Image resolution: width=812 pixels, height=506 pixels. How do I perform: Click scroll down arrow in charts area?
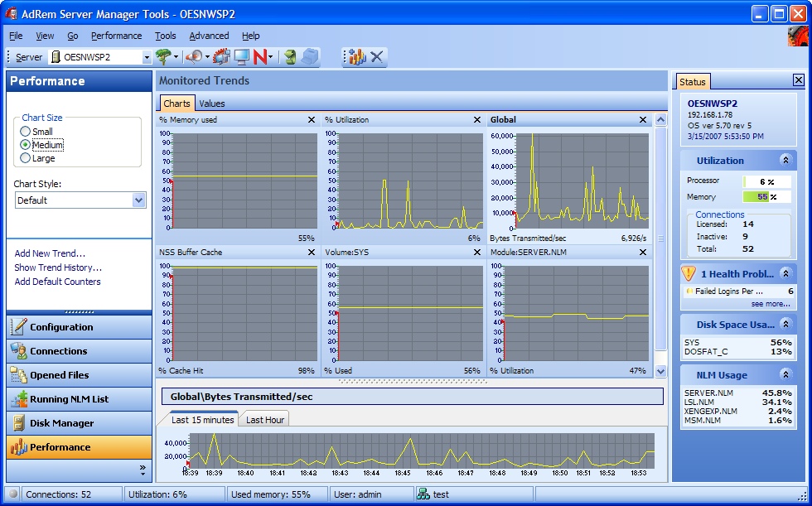(660, 370)
